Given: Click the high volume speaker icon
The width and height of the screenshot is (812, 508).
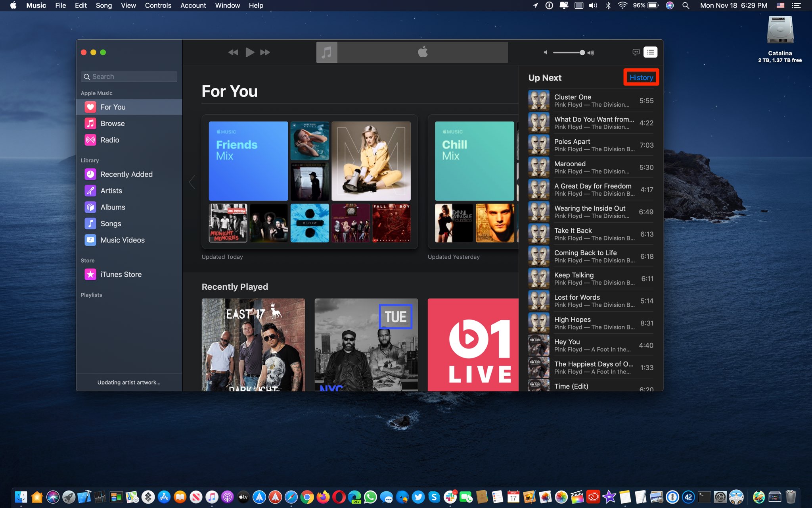Looking at the screenshot, I should (590, 53).
